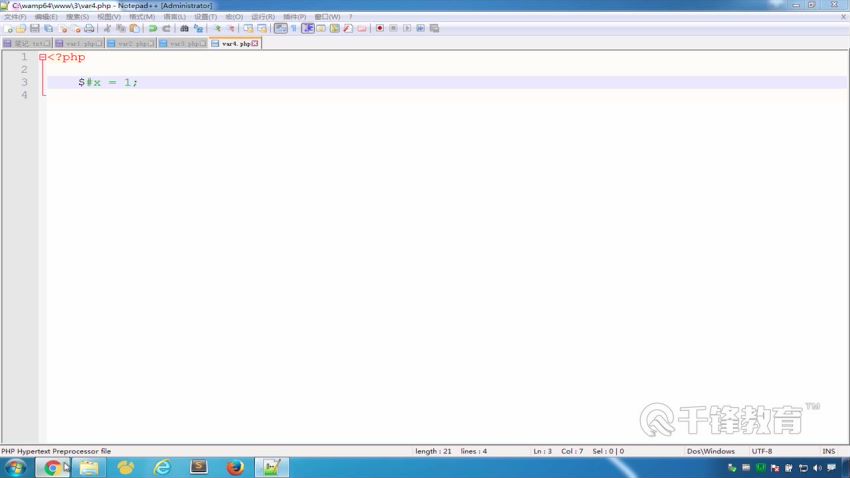Click the Redo arrow icon
The height and width of the screenshot is (478, 850).
click(x=166, y=28)
